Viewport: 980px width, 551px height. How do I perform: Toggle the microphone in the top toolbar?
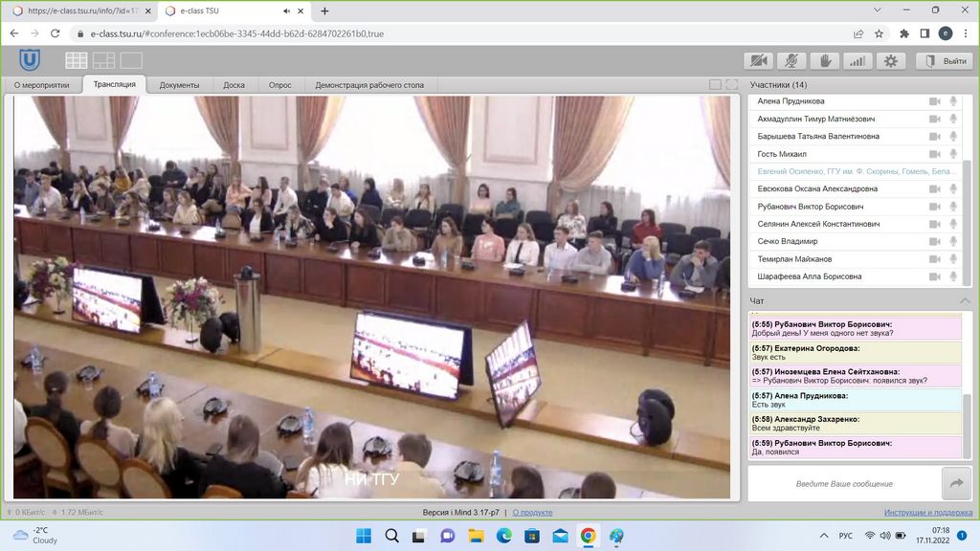pos(791,61)
